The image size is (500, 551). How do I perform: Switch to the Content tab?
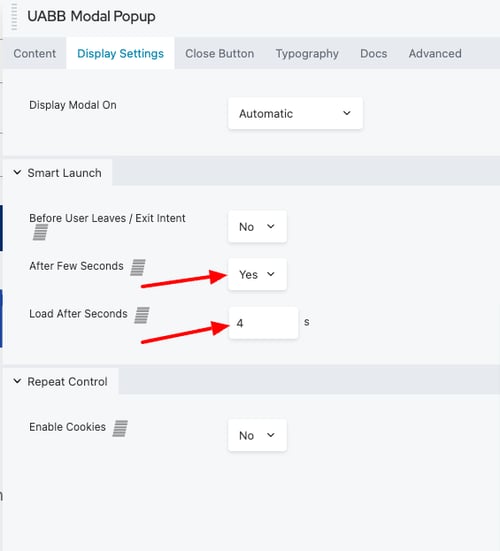34,53
